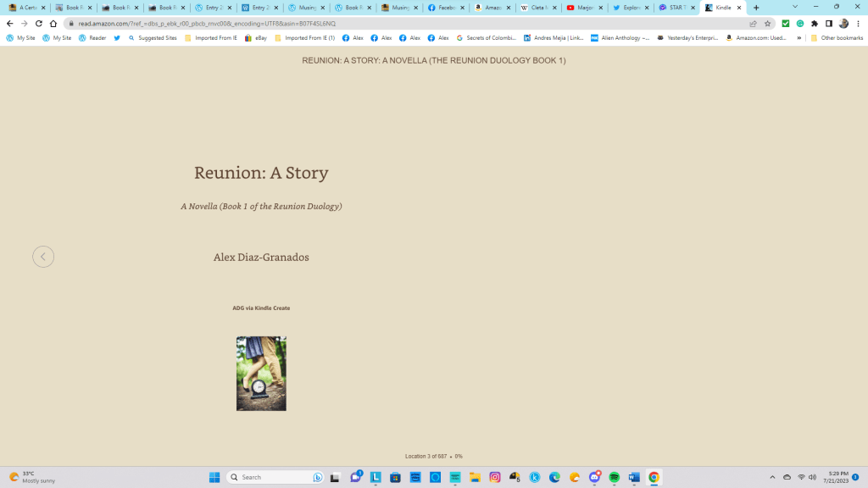Open the Spotify icon in taskbar
Screen dimensions: 868x488
pos(615,477)
